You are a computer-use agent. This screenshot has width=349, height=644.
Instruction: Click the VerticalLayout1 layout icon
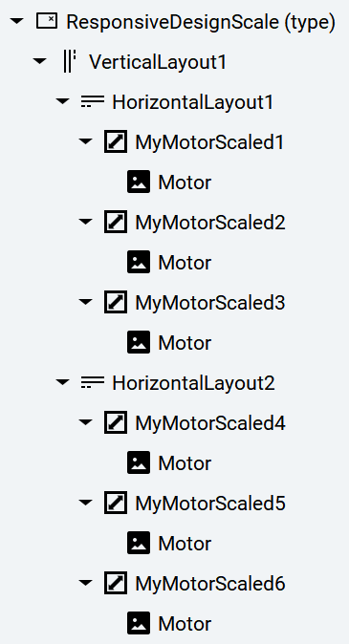70,61
